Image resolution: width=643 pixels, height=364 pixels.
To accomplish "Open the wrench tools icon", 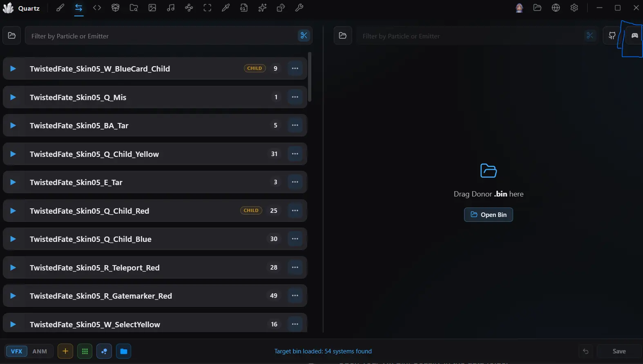I will coord(299,8).
